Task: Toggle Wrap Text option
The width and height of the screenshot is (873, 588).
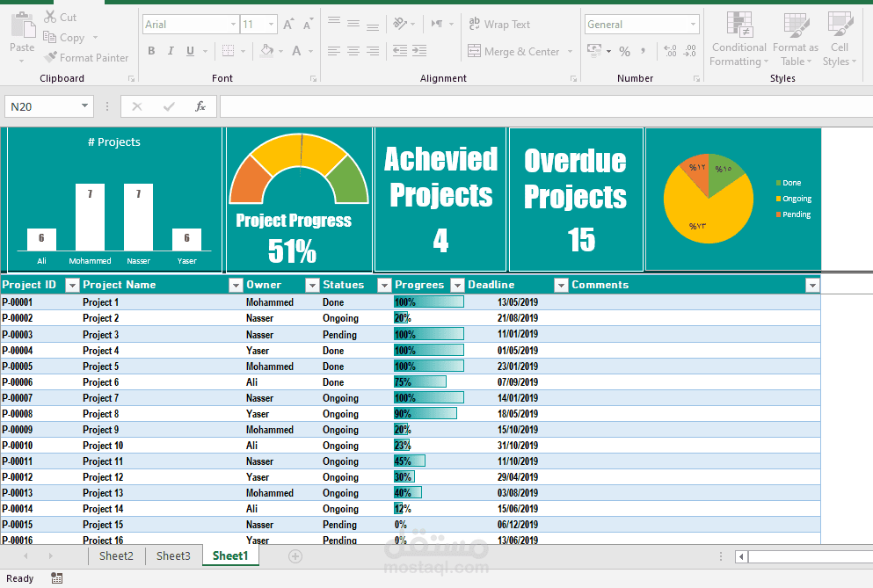Action: coord(498,25)
